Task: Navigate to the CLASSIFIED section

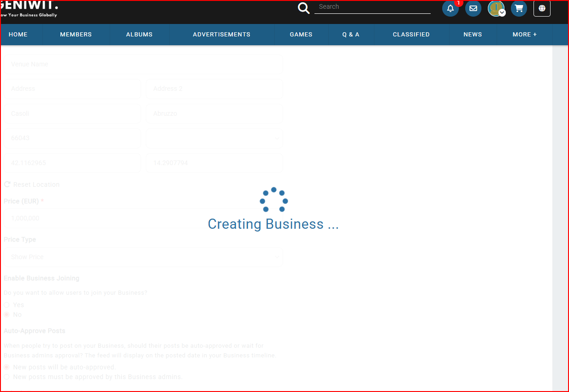Action: [411, 35]
